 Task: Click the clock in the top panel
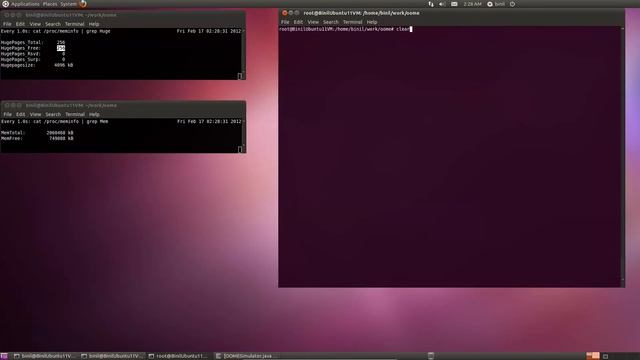[x=472, y=4]
